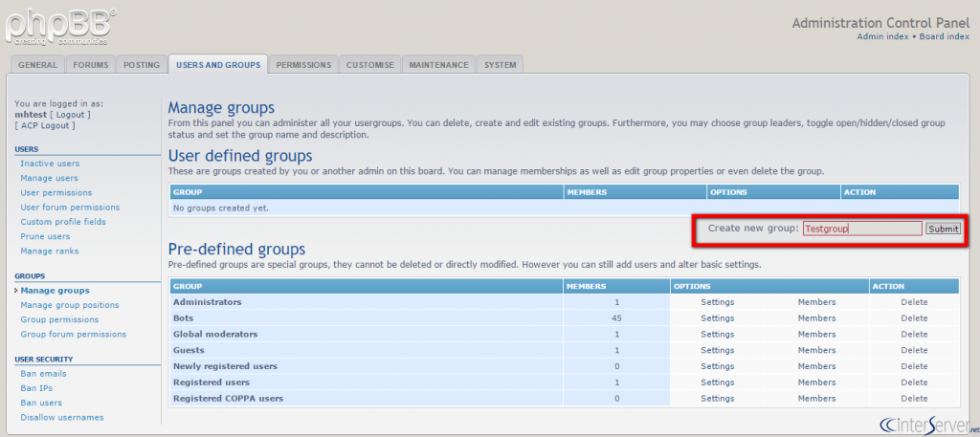Focus the Create new group field
Image resolution: width=980 pixels, height=437 pixels.
pyautogui.click(x=862, y=229)
